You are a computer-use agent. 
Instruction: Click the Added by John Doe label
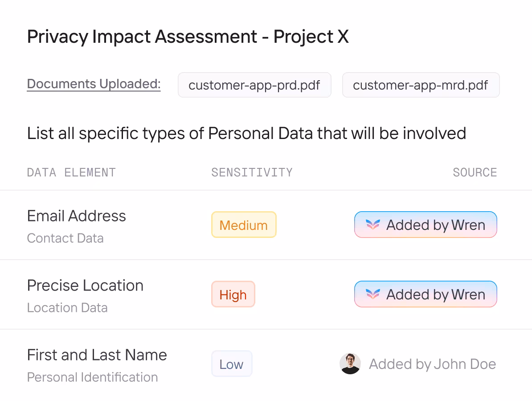coord(432,364)
